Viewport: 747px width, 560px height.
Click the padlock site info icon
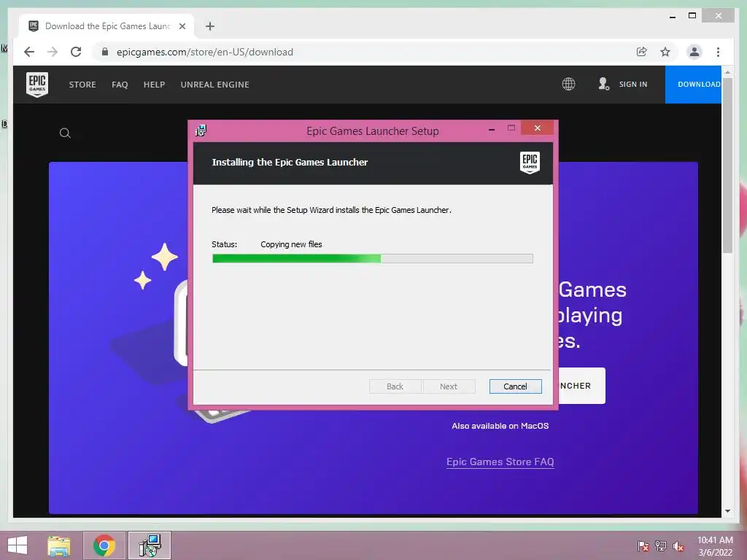(x=105, y=52)
